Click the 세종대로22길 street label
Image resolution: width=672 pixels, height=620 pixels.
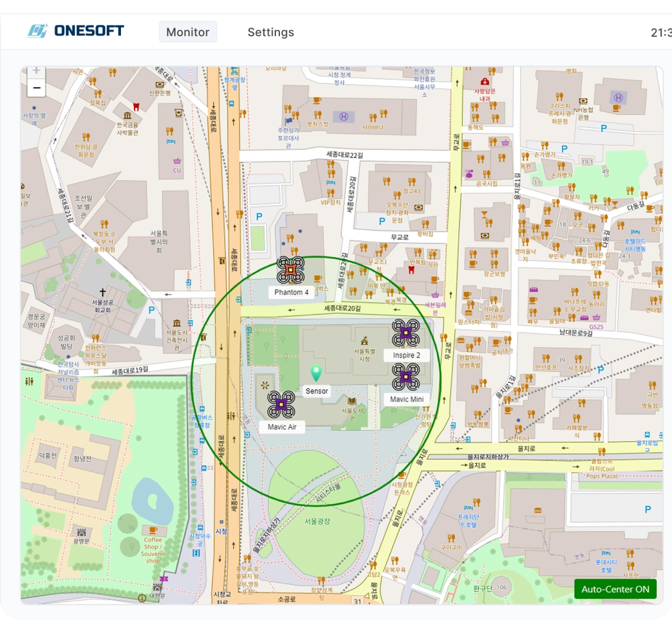[345, 155]
